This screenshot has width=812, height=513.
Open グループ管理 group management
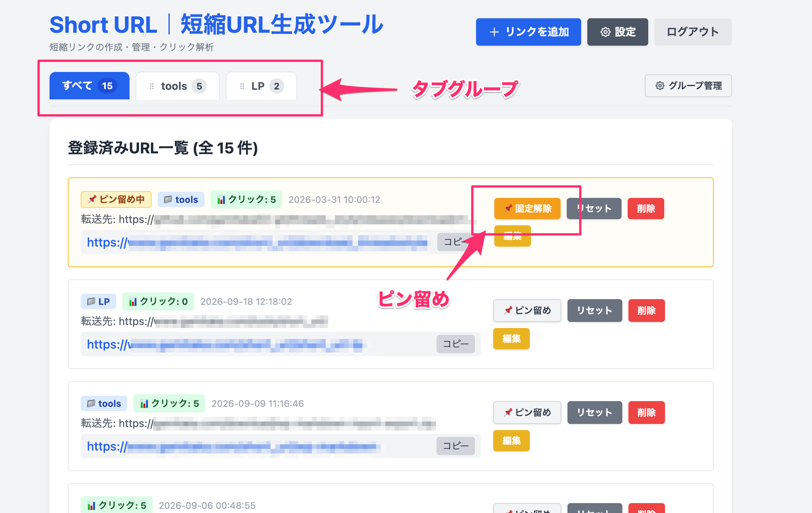(x=688, y=86)
